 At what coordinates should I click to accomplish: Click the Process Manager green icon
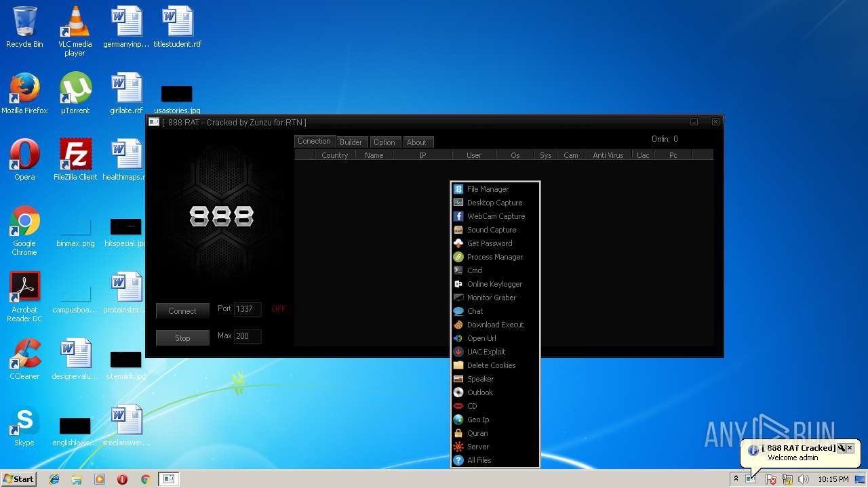[x=458, y=257]
